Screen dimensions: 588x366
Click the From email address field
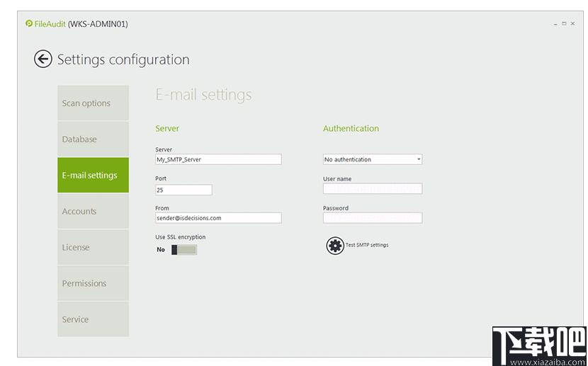tap(218, 218)
